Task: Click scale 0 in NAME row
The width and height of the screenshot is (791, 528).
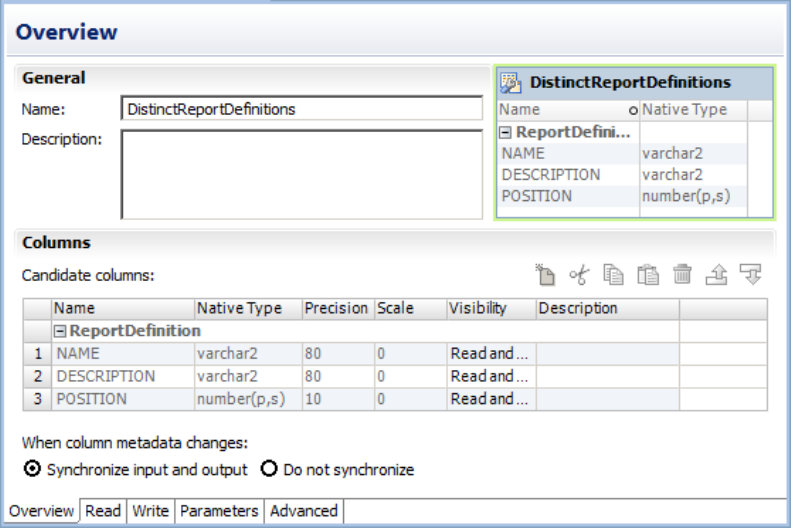Action: (x=411, y=354)
